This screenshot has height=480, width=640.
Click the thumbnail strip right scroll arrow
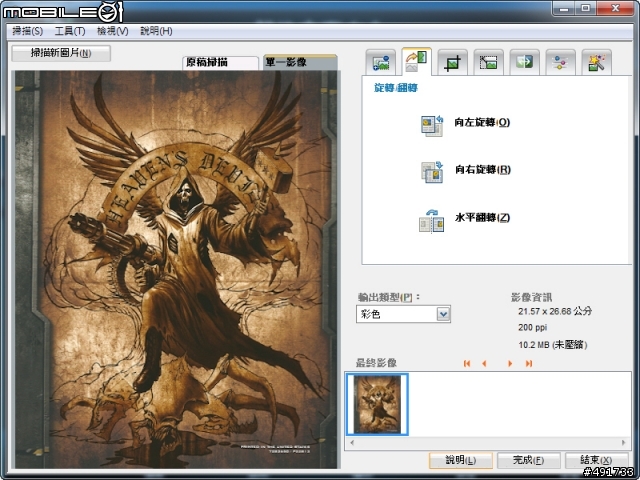pos(623,442)
